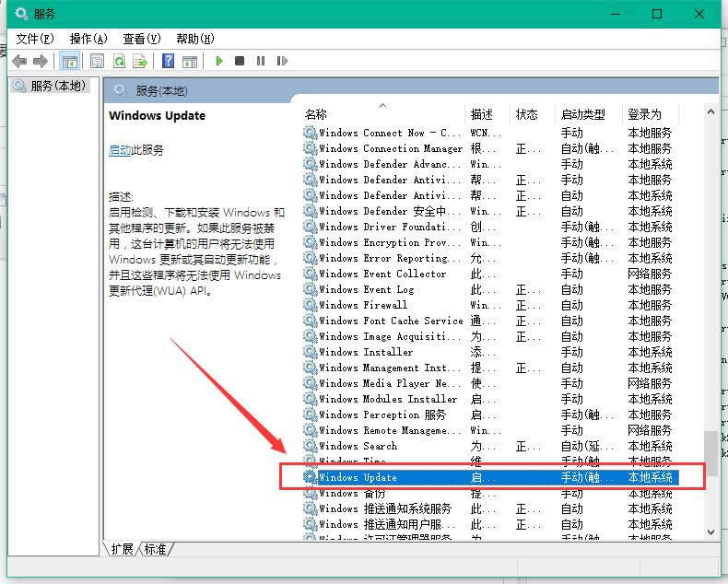Open the 操作(A) menu
728x584 pixels.
(88, 39)
